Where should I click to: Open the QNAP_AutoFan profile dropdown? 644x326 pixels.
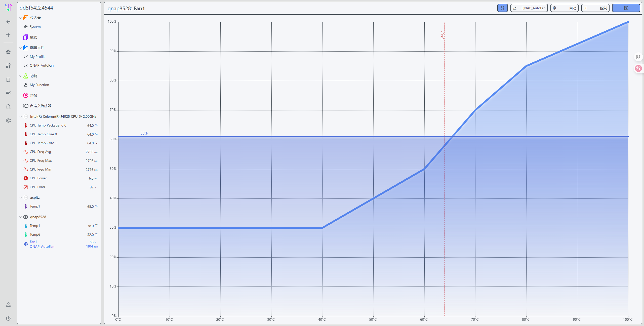tap(529, 8)
